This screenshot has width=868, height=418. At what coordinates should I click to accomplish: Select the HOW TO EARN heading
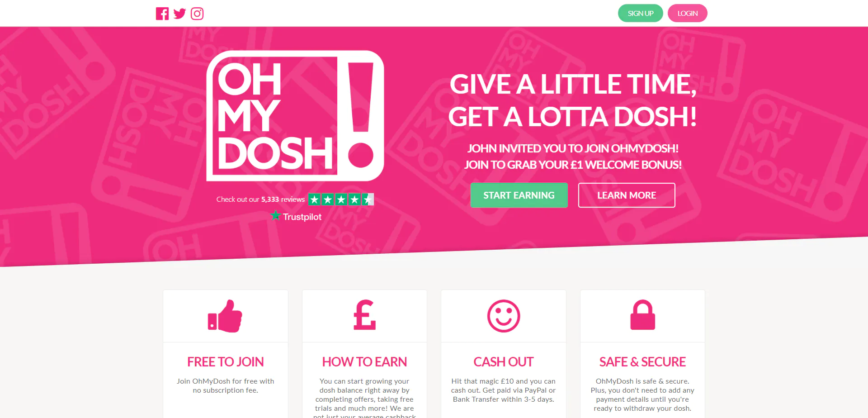(364, 362)
